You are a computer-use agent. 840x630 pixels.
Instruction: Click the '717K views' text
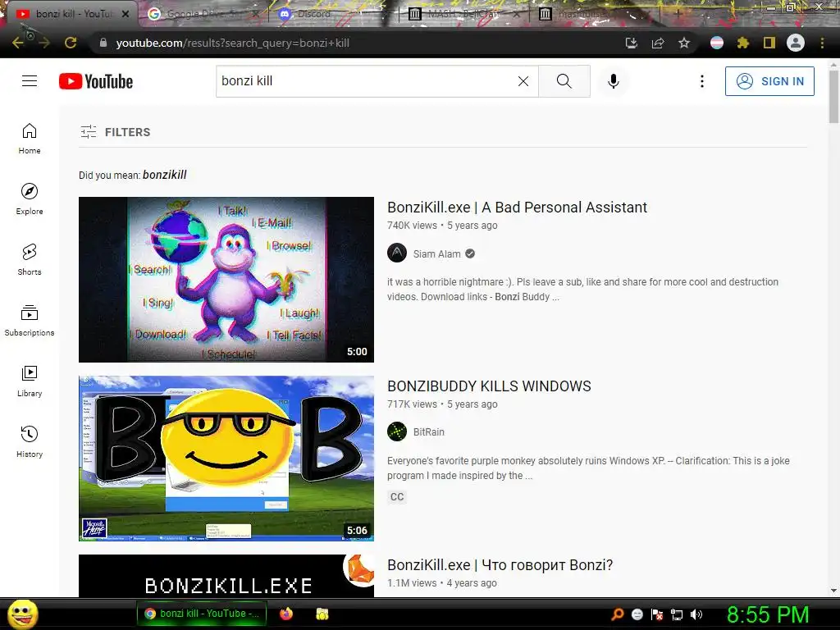point(412,404)
